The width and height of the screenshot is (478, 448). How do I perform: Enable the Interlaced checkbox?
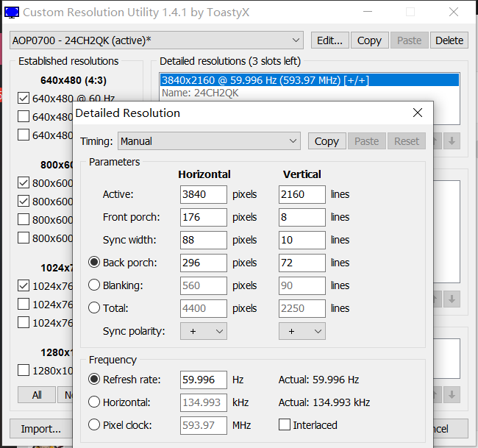pos(285,425)
